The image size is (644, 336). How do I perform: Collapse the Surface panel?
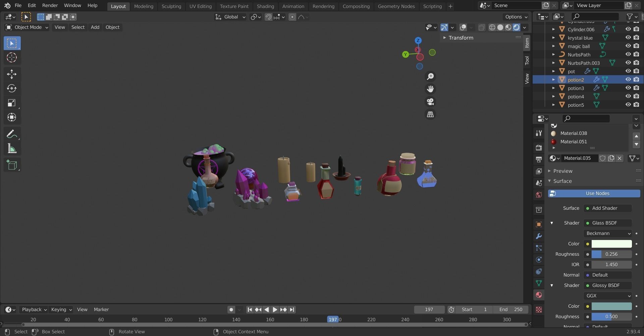coord(562,181)
